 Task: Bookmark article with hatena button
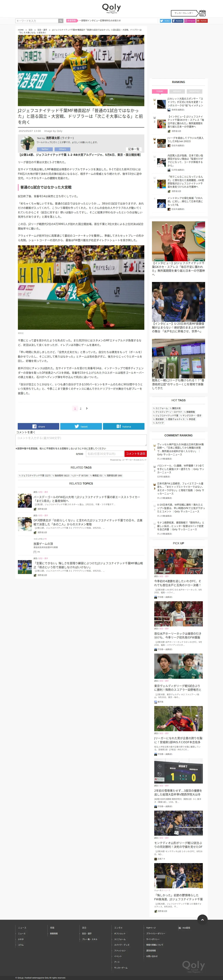click(x=124, y=427)
